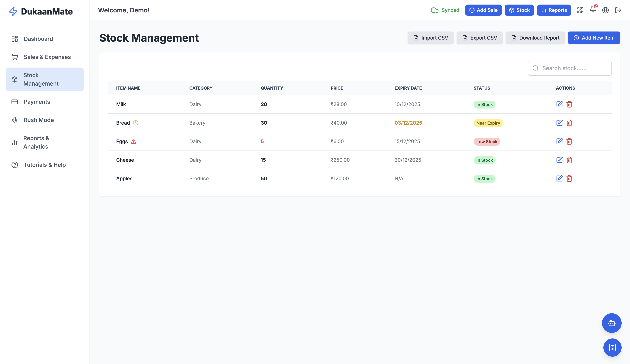Switch to the Payments section
This screenshot has width=630, height=364.
point(37,102)
